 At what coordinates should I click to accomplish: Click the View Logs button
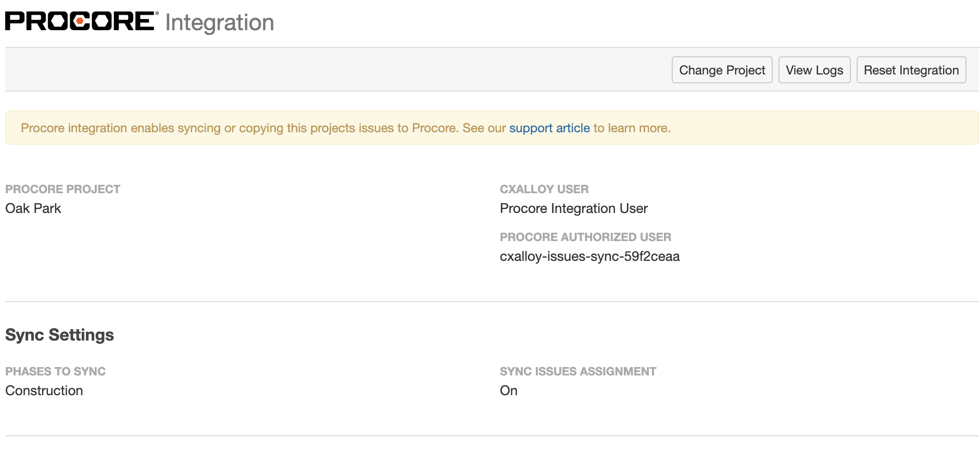[814, 70]
